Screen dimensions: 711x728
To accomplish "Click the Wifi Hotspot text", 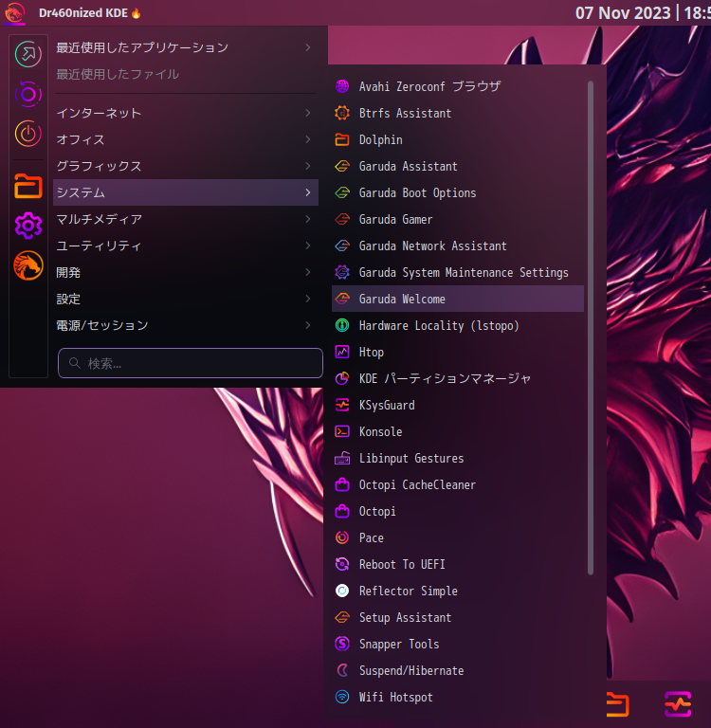I will (395, 697).
